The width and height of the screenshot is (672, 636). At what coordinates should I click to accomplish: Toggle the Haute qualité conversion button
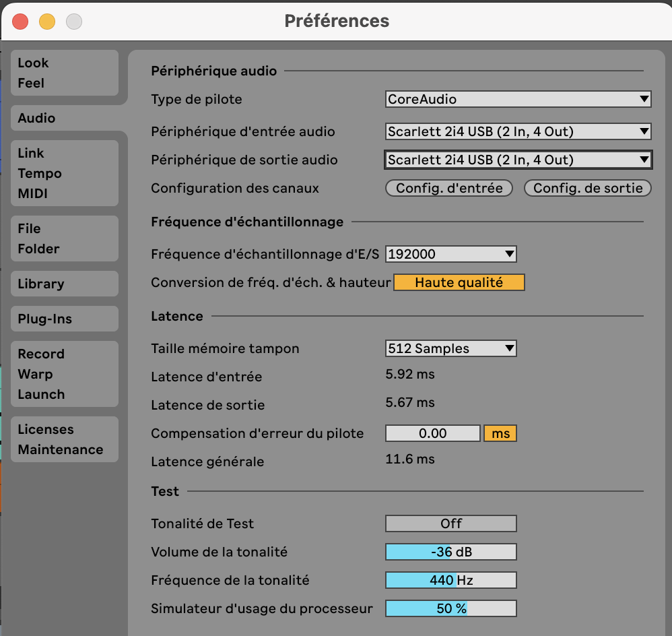tap(459, 282)
